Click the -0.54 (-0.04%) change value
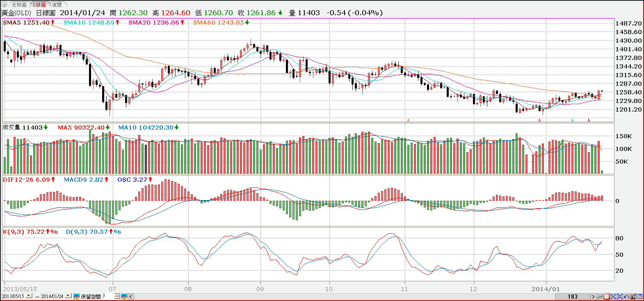 coord(354,13)
